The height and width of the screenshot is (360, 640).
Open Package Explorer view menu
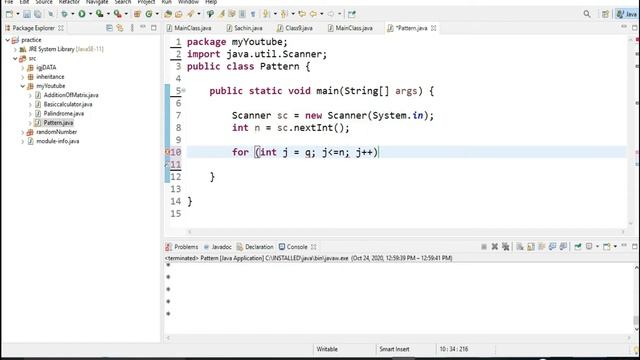(x=132, y=28)
